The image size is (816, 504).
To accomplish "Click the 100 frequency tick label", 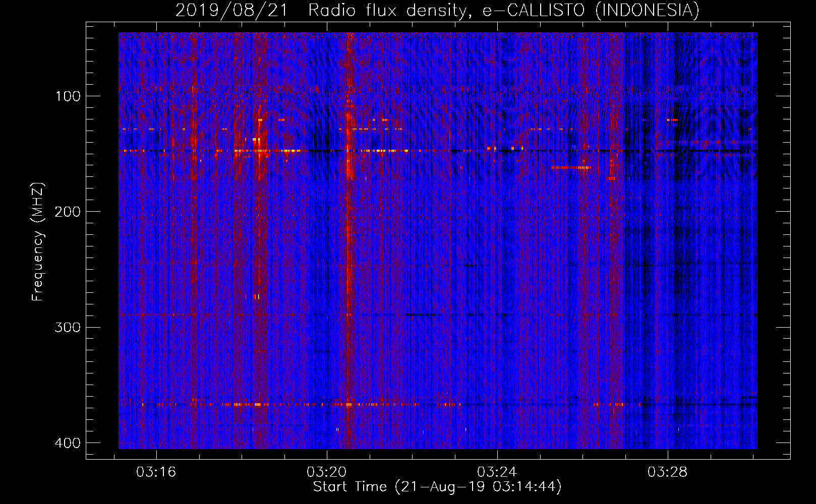I will (x=68, y=96).
